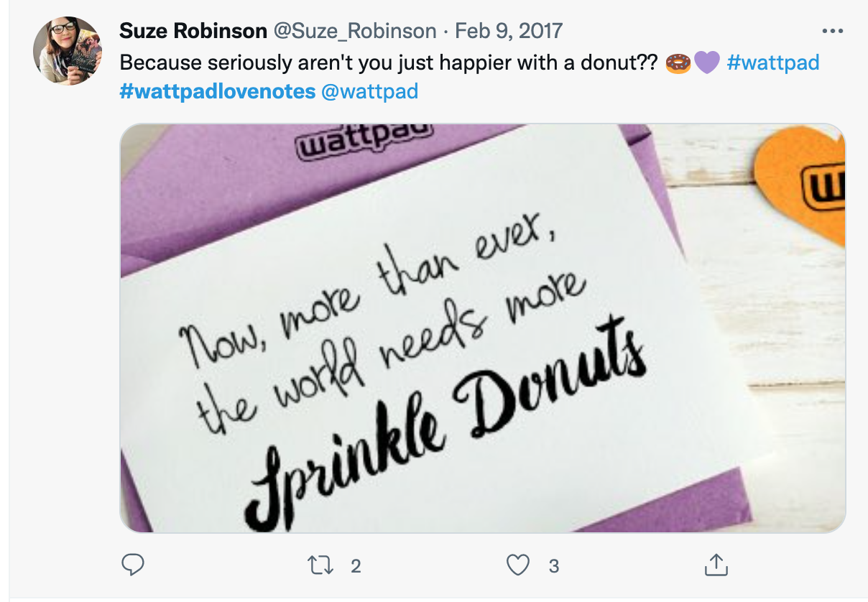Follow the #wattpadlovenotes hashtag link
Image resolution: width=868 pixels, height=602 pixels.
point(218,92)
